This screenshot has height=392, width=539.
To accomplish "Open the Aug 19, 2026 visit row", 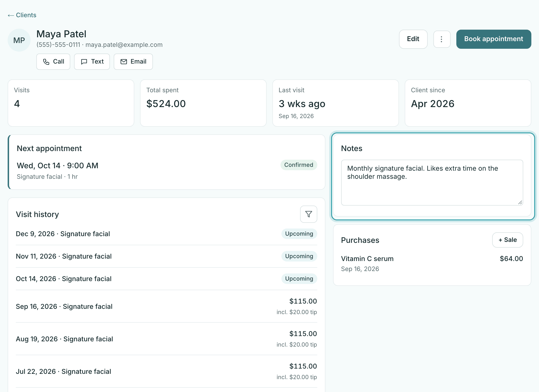I will (x=166, y=339).
